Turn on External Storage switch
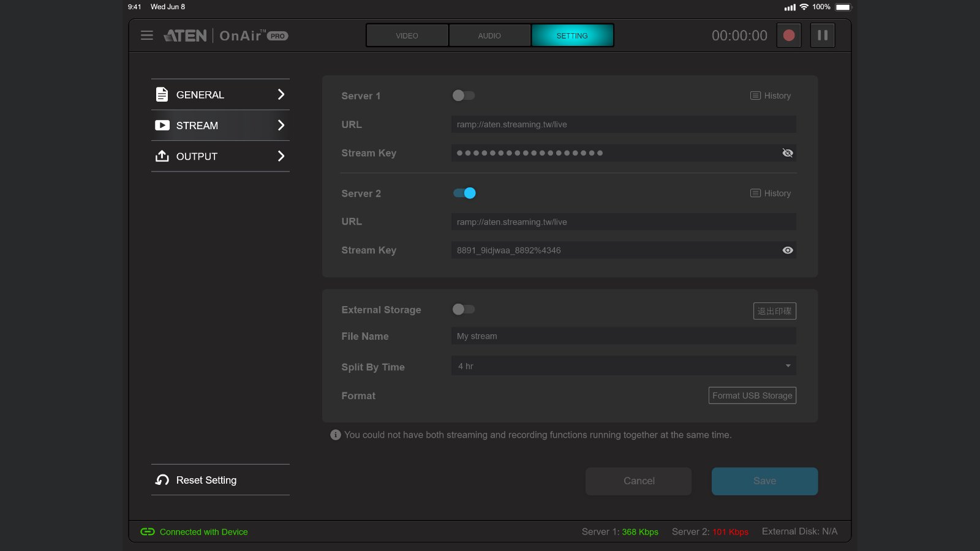 click(464, 310)
